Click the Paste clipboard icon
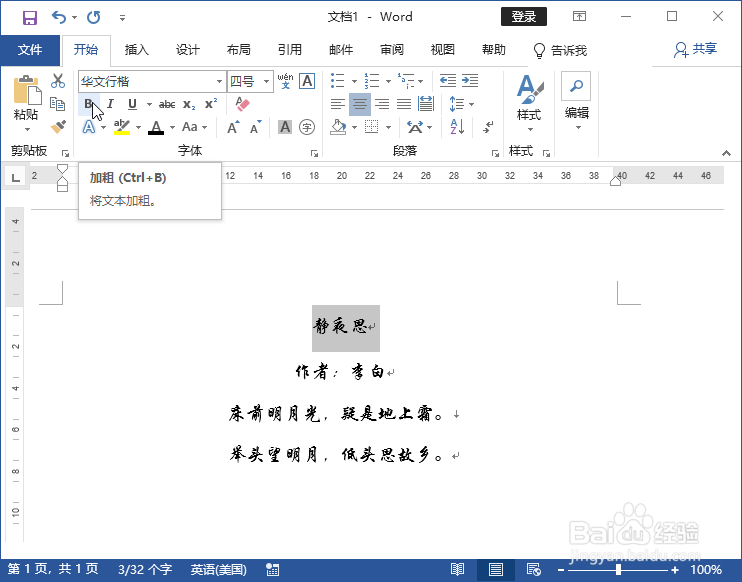742x582 pixels. pyautogui.click(x=27, y=90)
